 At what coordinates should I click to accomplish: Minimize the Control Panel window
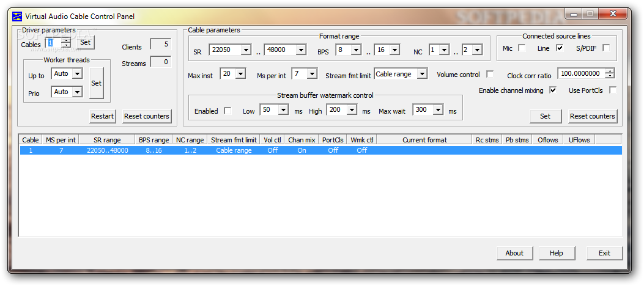(x=573, y=15)
